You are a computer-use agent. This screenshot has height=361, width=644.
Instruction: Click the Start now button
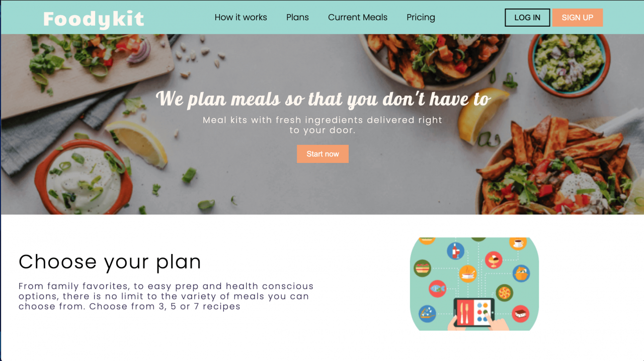point(323,154)
